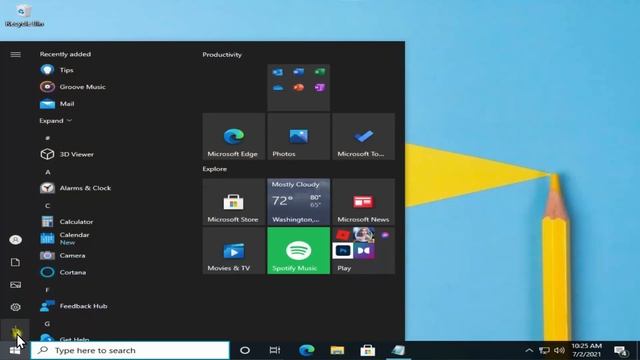Launch Groove Music from recently added
This screenshot has height=360, width=640.
(73, 87)
